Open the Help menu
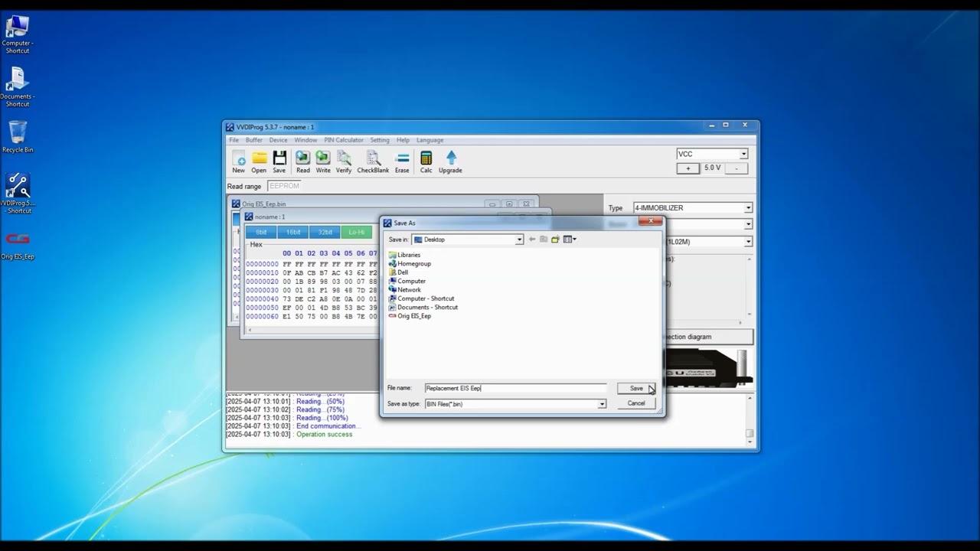980x551 pixels. point(403,140)
